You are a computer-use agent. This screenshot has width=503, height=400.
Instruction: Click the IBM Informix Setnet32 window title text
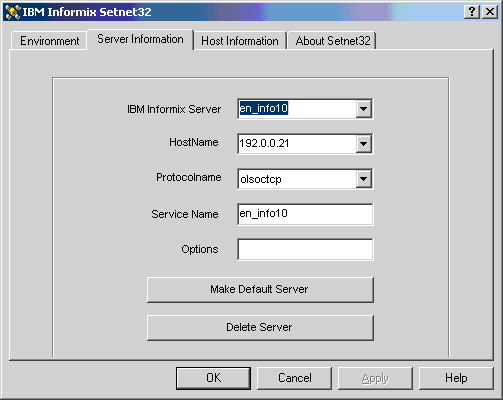pyautogui.click(x=87, y=12)
